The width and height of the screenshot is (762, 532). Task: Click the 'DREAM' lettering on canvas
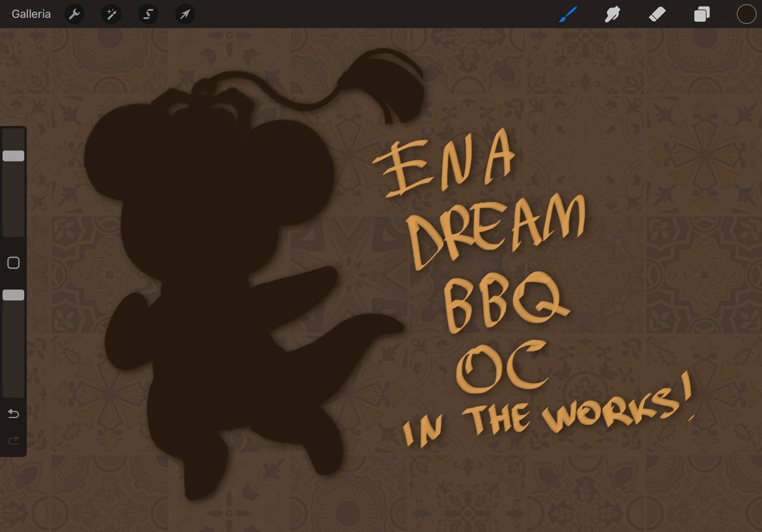point(497,232)
